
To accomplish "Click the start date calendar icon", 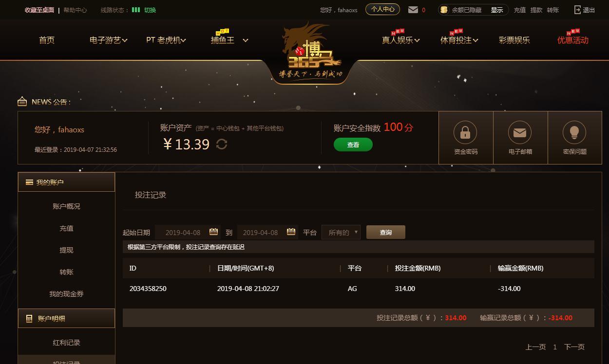I will tap(213, 232).
